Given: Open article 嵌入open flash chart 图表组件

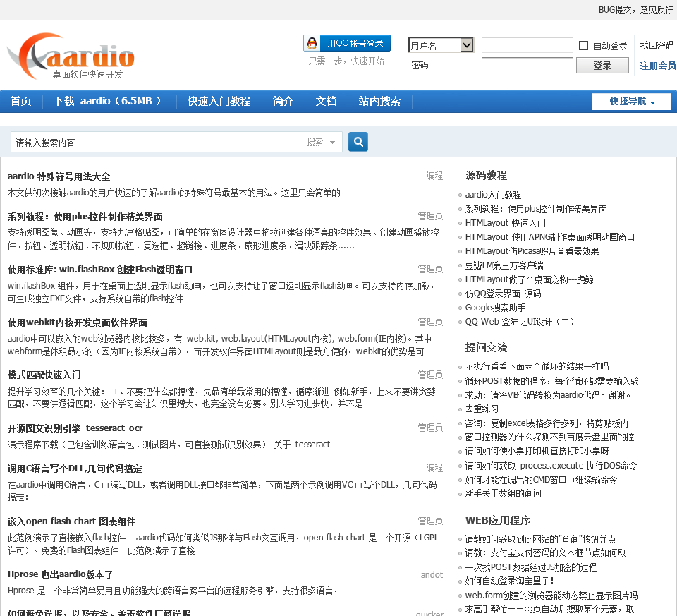Looking at the screenshot, I should (72, 521).
